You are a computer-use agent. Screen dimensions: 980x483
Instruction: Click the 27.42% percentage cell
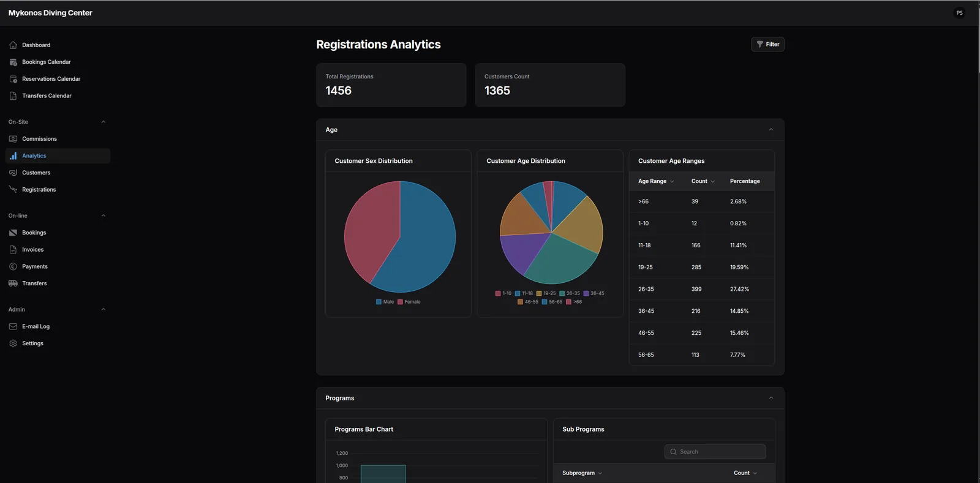739,289
